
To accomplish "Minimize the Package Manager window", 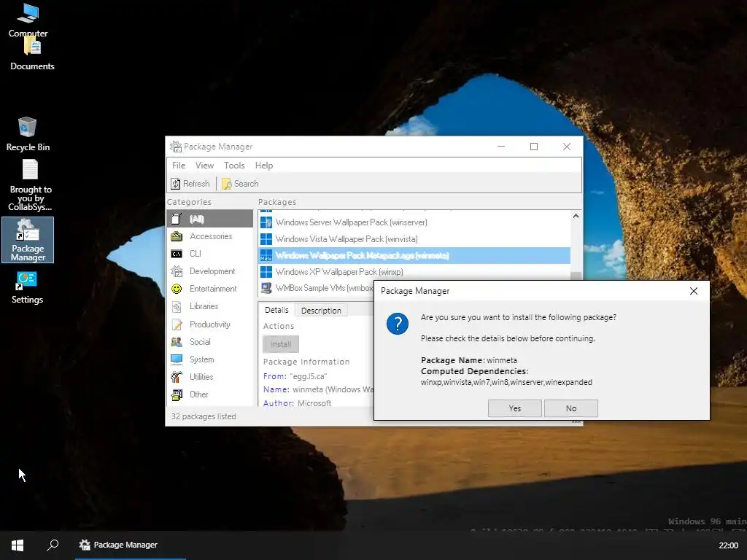I will click(501, 147).
